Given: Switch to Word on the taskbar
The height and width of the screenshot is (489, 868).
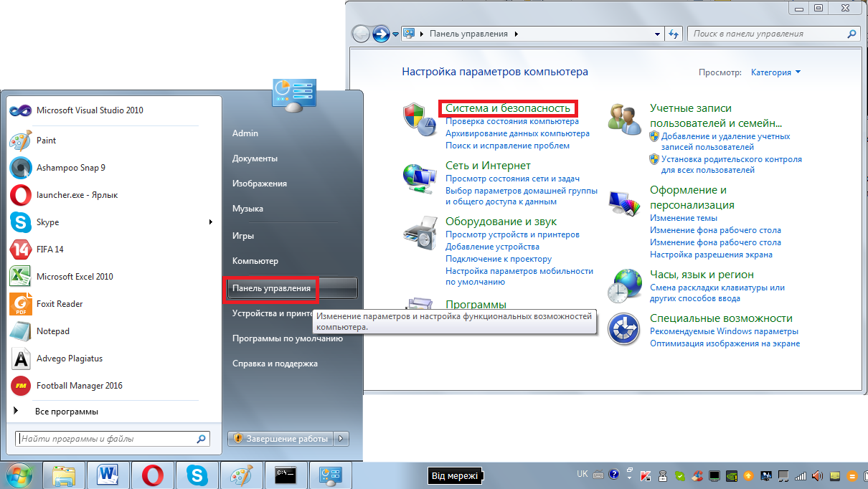Looking at the screenshot, I should pyautogui.click(x=109, y=475).
